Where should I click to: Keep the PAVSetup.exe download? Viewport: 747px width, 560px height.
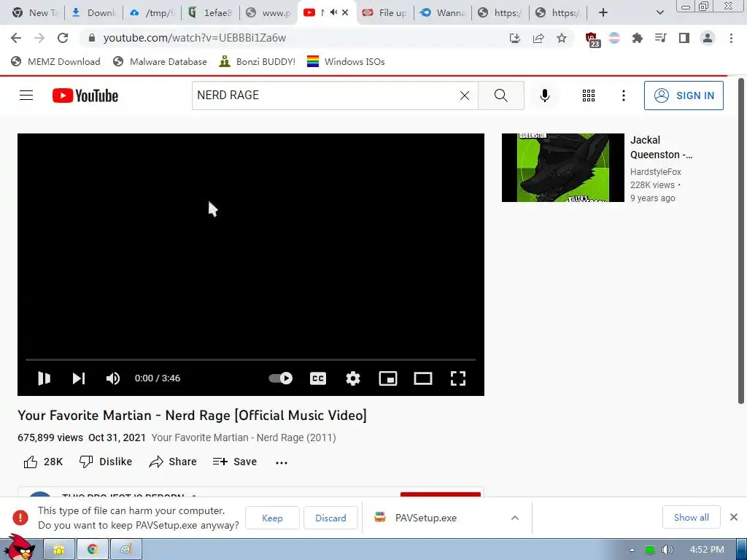tap(272, 518)
